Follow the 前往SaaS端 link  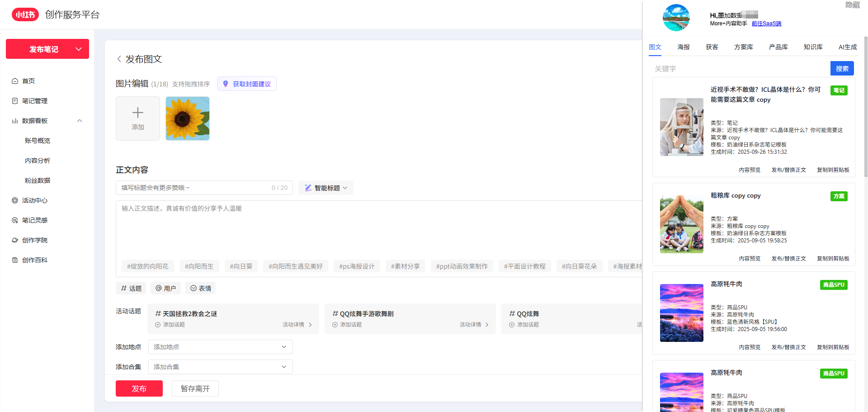766,24
